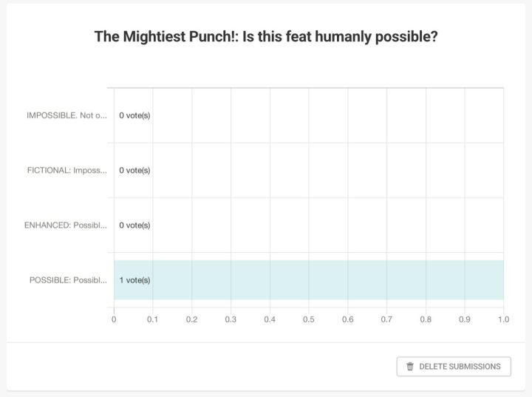This screenshot has width=532, height=397.
Task: Click the trash icon in Delete Submissions
Action: 410,367
